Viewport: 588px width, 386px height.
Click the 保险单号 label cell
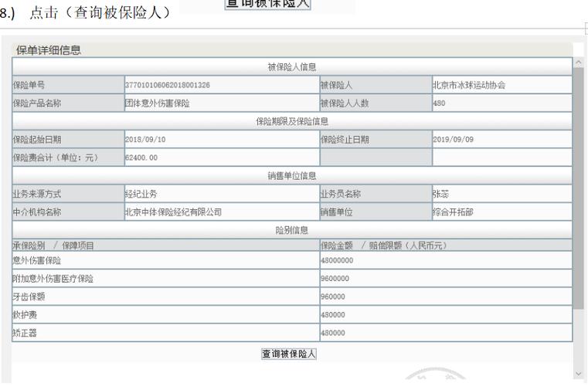[68, 85]
